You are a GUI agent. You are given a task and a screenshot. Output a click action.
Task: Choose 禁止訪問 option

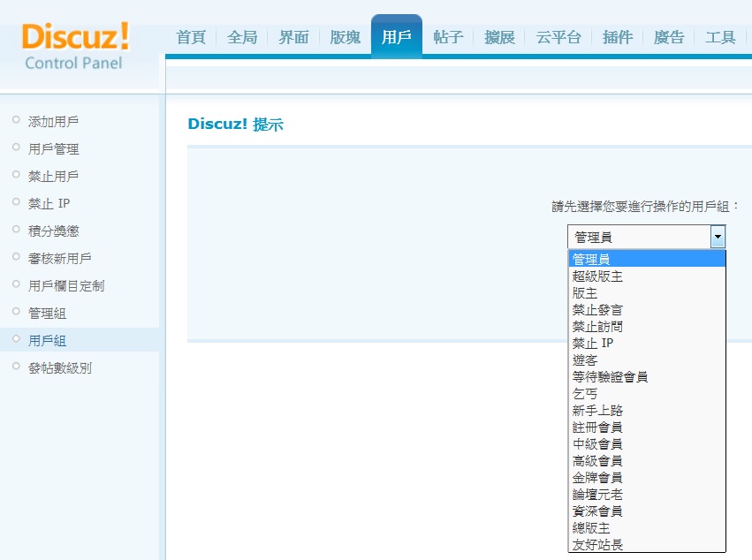point(647,327)
